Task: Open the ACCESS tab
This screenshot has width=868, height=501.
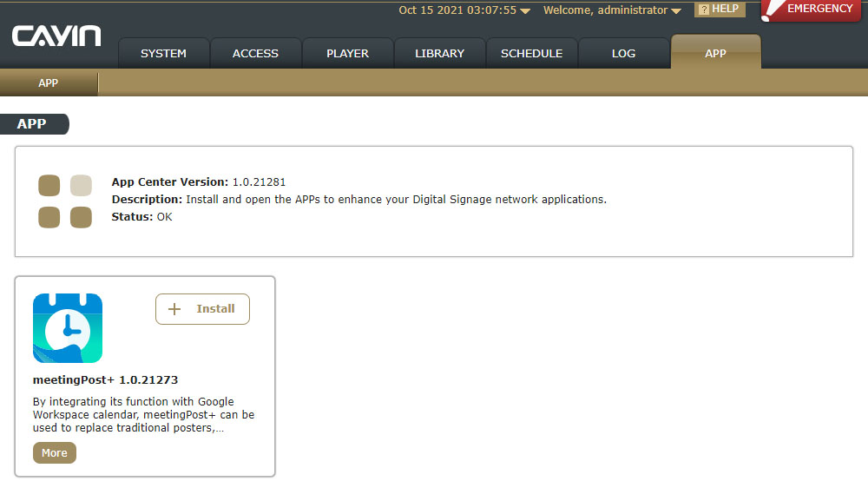Action: click(x=255, y=53)
